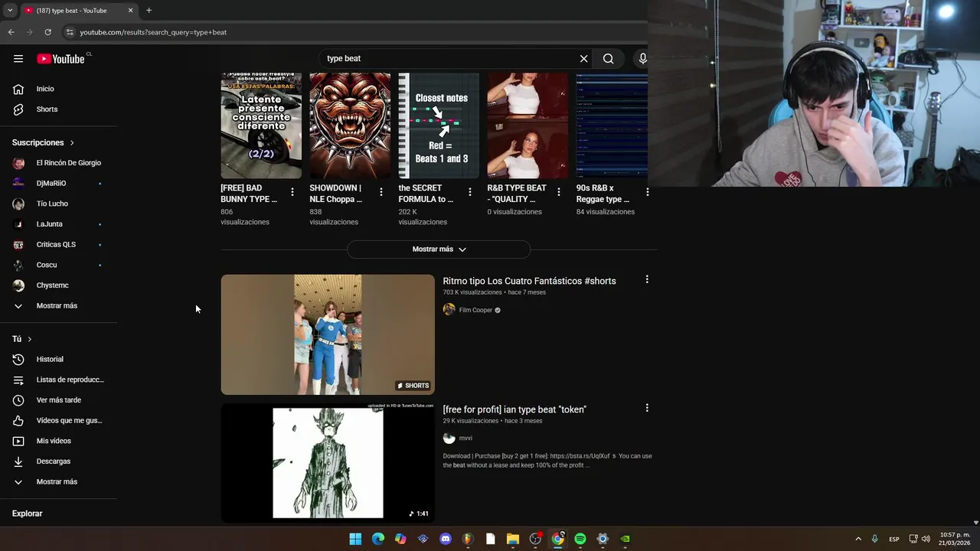Image resolution: width=980 pixels, height=551 pixels.
Task: Play the ian type beat thumbnail
Action: click(x=328, y=463)
